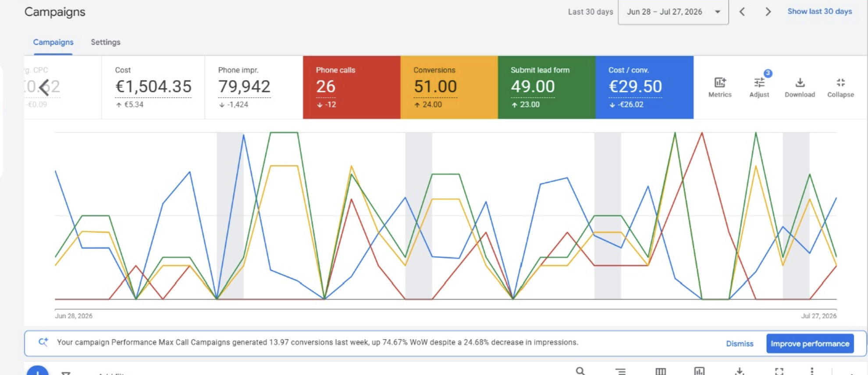Click the Jun 28, 2026 axis label

[x=74, y=316]
